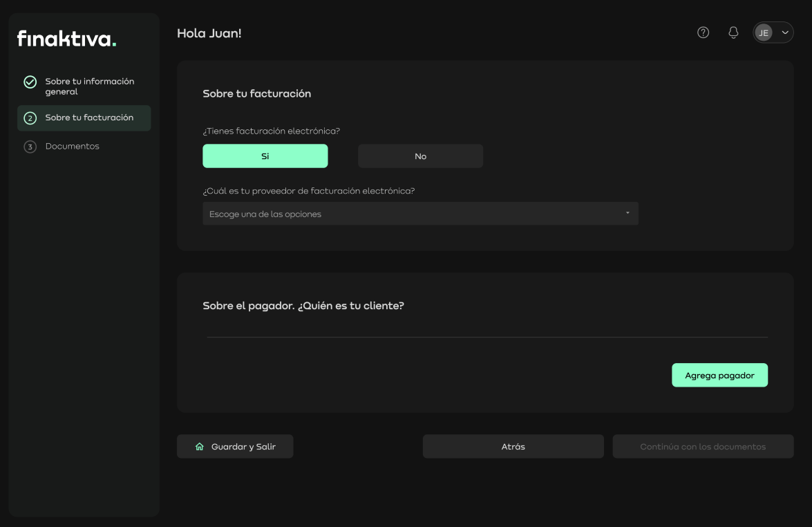
Task: Choose No for electronic invoicing
Action: click(x=420, y=156)
